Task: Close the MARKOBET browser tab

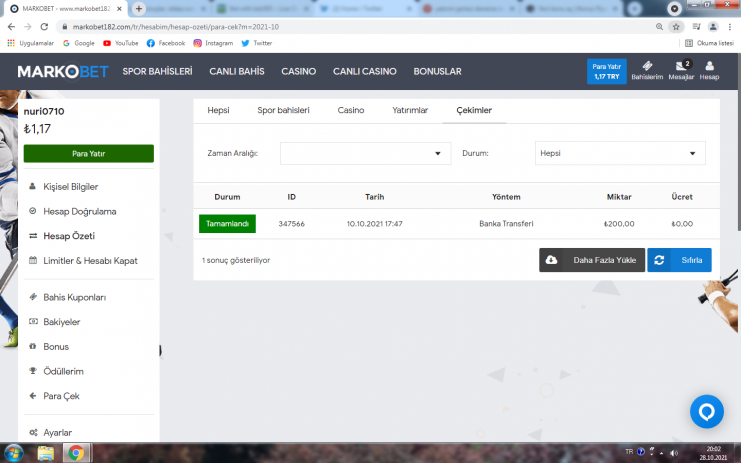Action: pos(119,9)
